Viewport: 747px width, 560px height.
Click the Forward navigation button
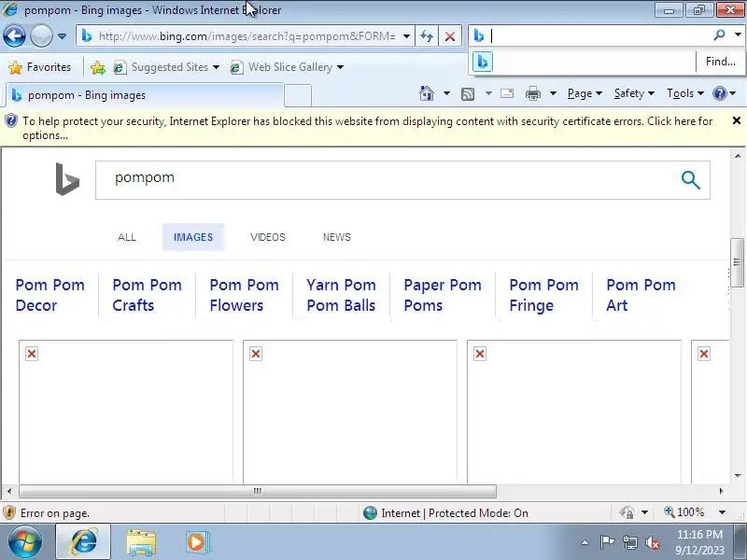click(x=41, y=35)
